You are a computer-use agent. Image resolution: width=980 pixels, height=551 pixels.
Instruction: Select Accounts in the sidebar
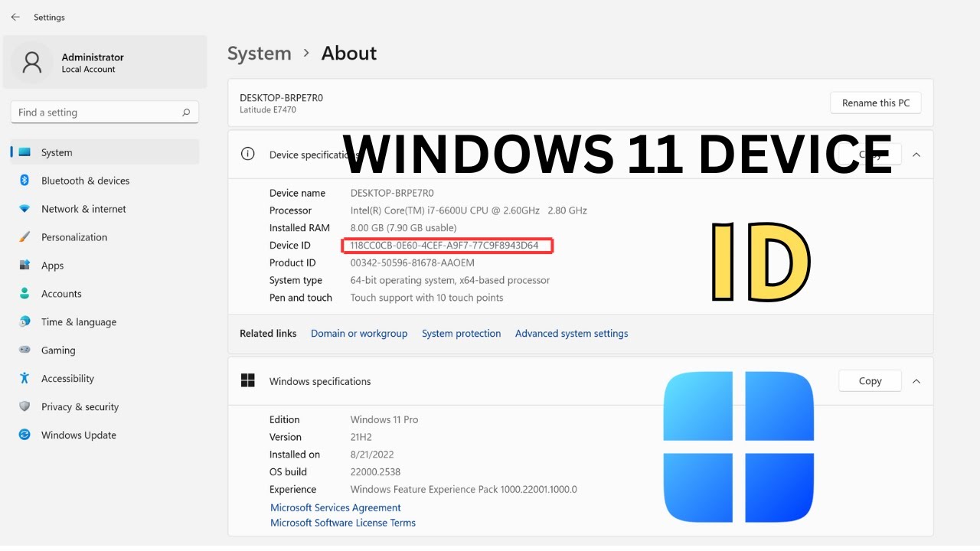tap(105, 294)
